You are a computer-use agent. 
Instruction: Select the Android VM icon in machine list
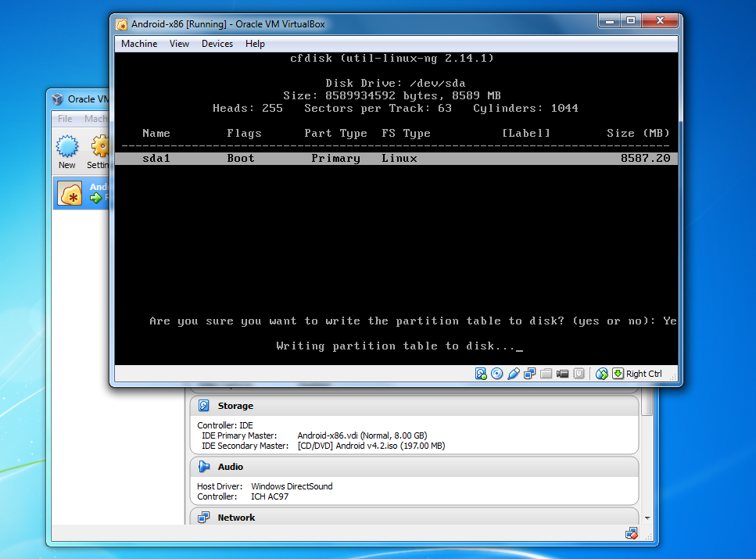coord(70,193)
